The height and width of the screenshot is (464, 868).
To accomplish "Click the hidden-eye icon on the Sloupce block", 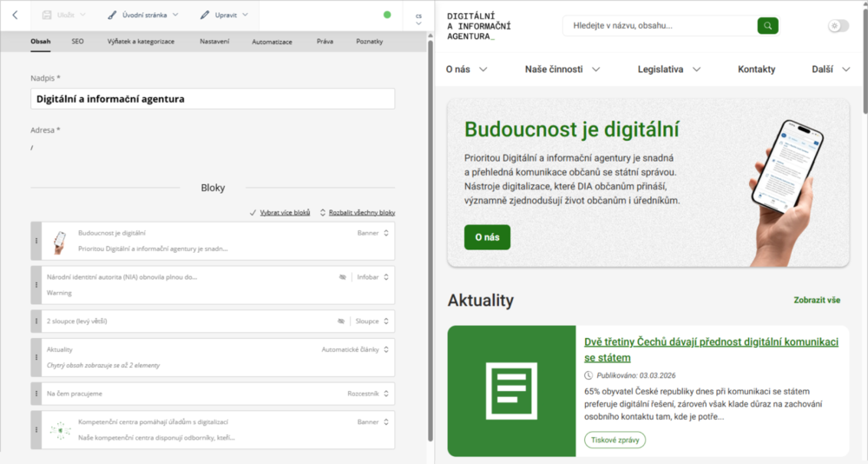I will (342, 321).
